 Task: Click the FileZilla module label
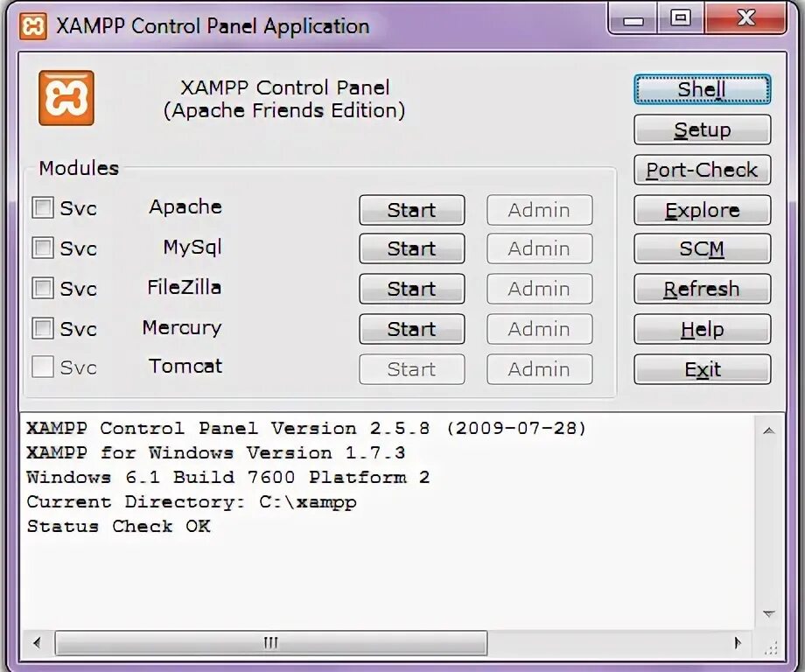pos(185,287)
